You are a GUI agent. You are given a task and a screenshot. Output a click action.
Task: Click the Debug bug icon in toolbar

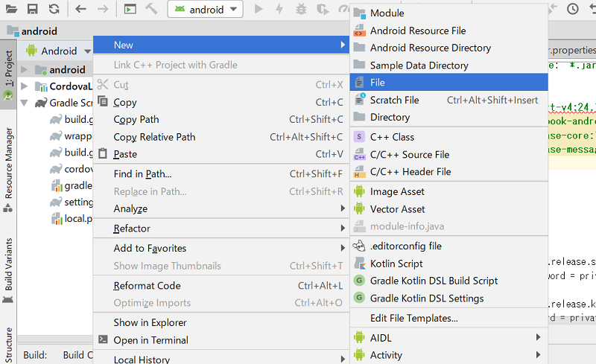301,9
